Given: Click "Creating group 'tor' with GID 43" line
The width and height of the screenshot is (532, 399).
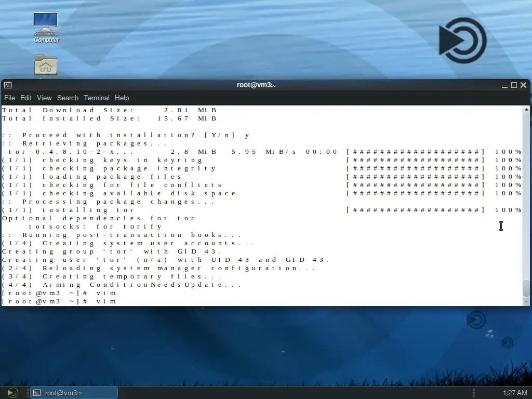Looking at the screenshot, I should tap(112, 251).
